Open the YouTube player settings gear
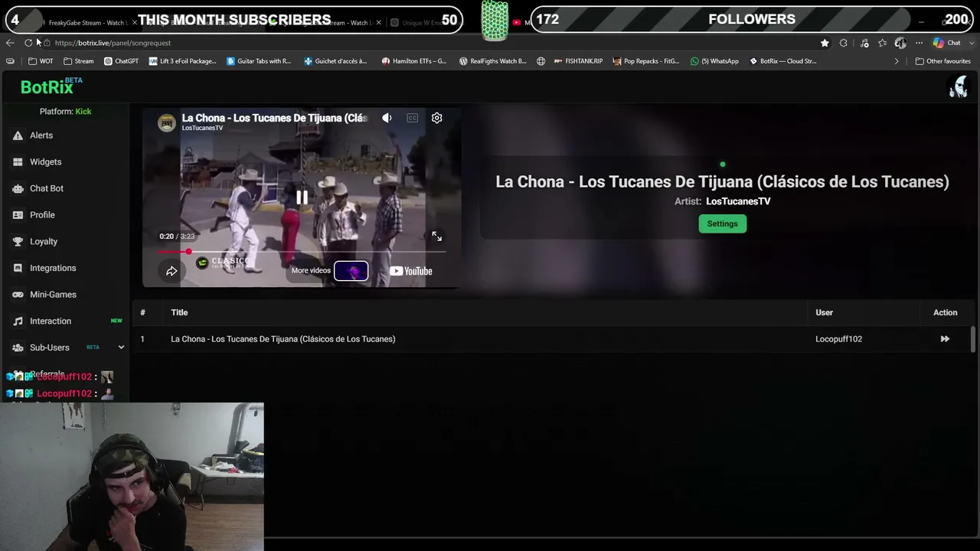980x551 pixels. pyautogui.click(x=436, y=118)
